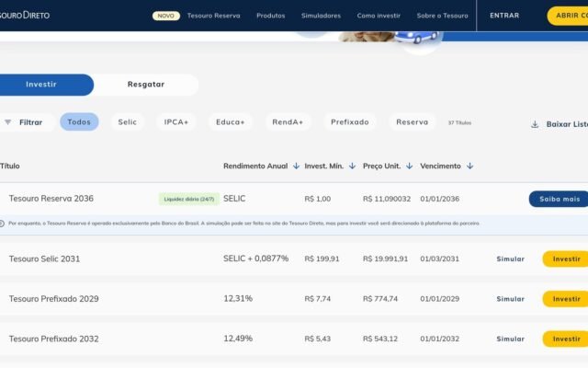The height and width of the screenshot is (368, 588).
Task: Select the RendA+ filter chip
Action: coord(288,122)
